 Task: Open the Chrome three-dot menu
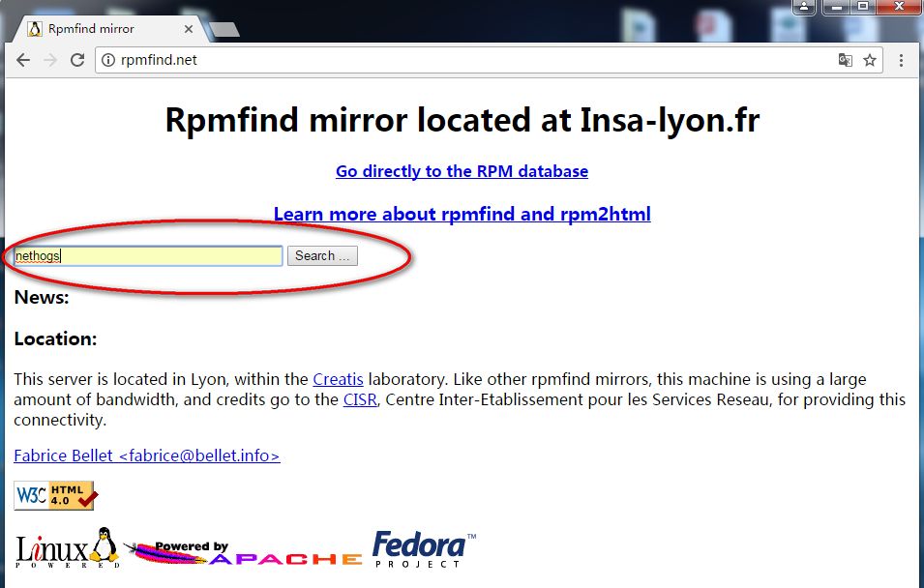click(x=901, y=60)
